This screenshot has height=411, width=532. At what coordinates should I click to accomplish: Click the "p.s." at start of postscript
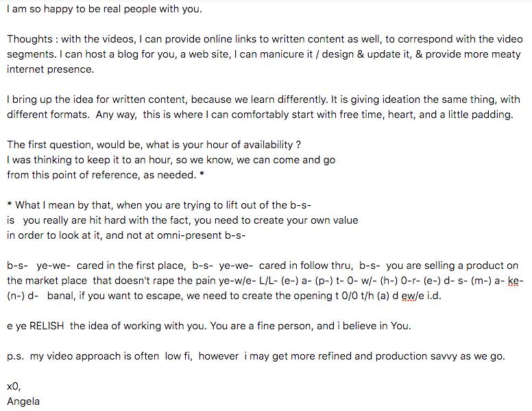pyautogui.click(x=15, y=356)
